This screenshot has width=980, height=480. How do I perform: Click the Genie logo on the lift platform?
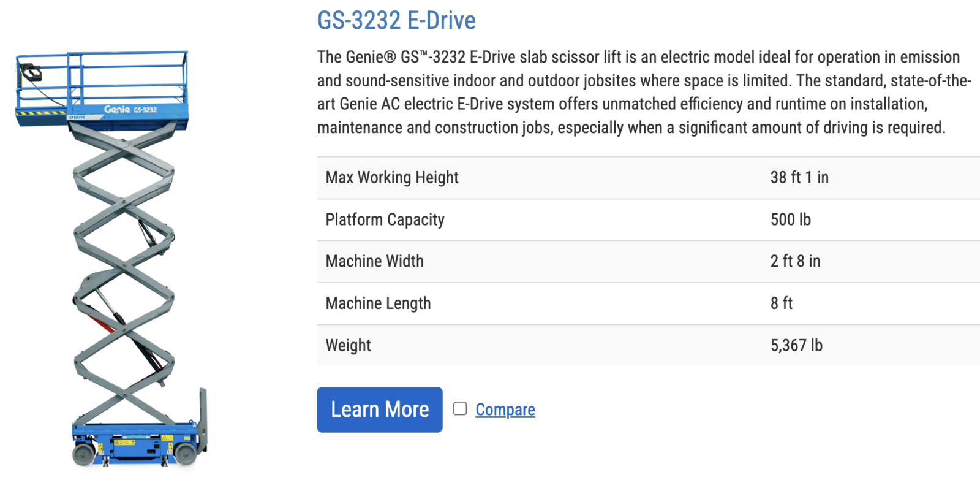pos(118,109)
